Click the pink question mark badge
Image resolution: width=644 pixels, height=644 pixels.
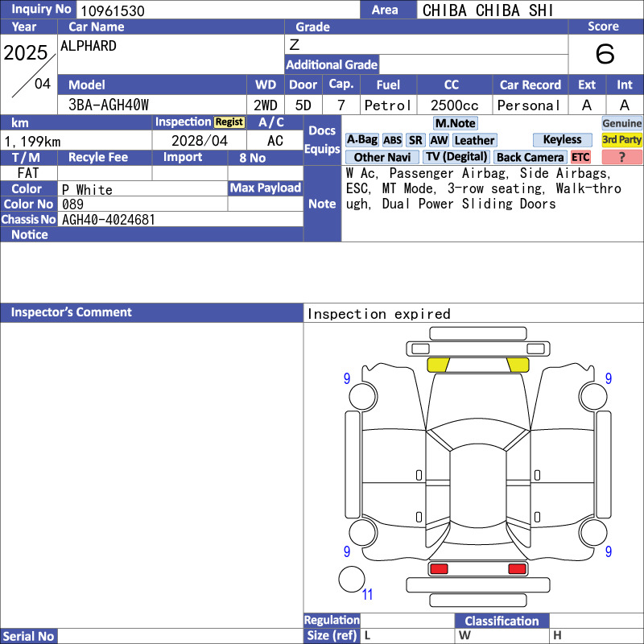coord(621,157)
